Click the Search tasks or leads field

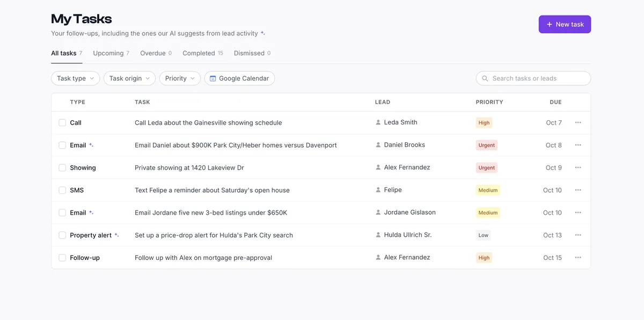533,78
